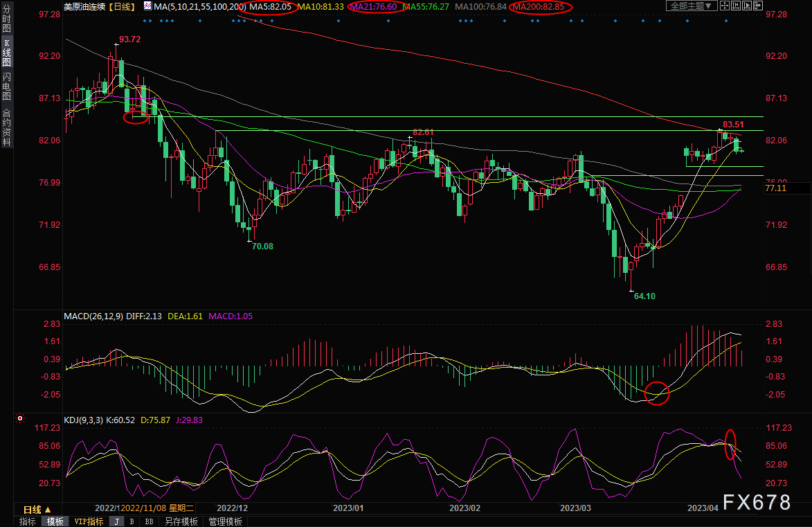Select the K线图 side tab
Image resolution: width=812 pixels, height=527 pixels.
click(x=6, y=53)
